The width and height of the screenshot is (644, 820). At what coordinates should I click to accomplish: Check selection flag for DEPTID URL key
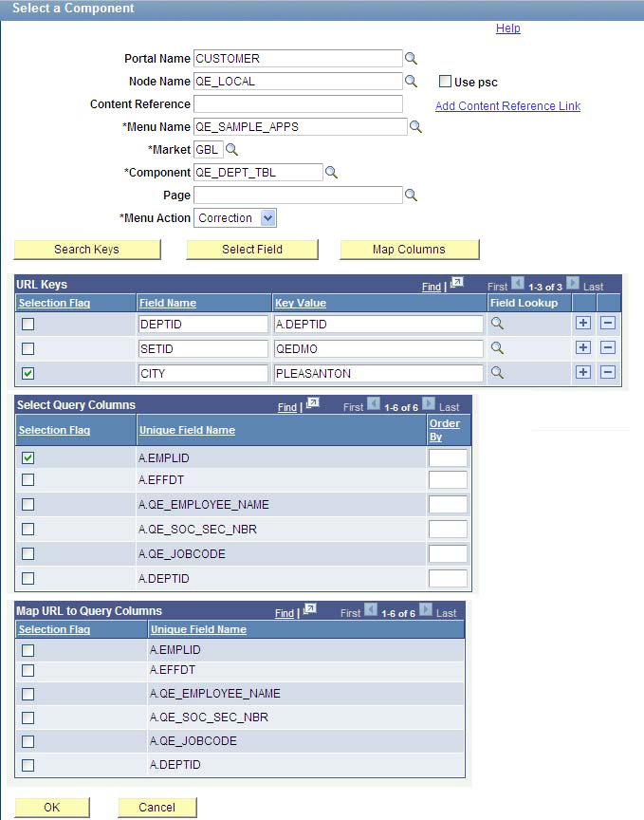(x=28, y=325)
